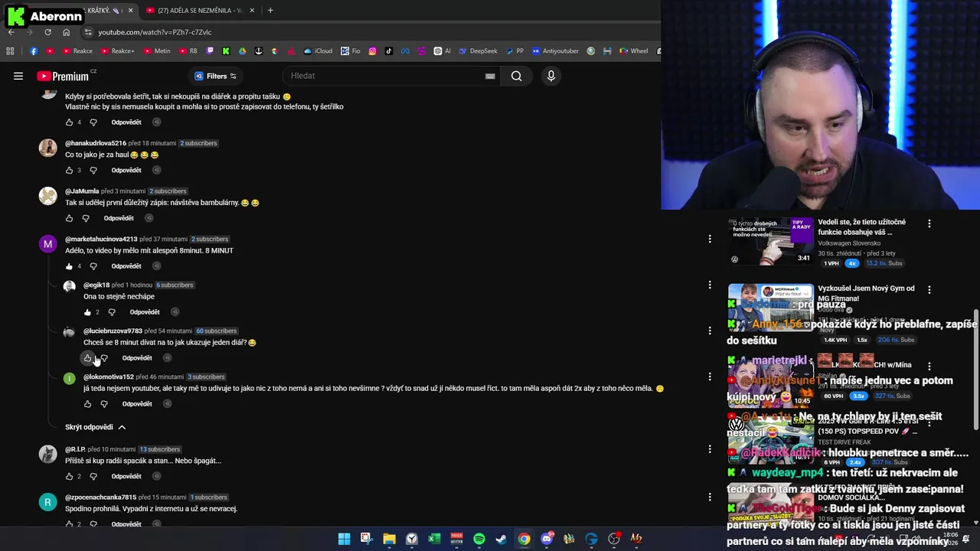This screenshot has height=551, width=980.
Task: Open @zpocenachcanka7815's channel link
Action: (x=100, y=497)
